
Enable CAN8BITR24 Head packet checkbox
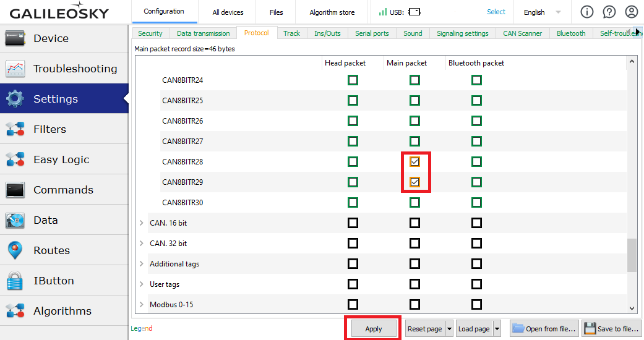353,80
